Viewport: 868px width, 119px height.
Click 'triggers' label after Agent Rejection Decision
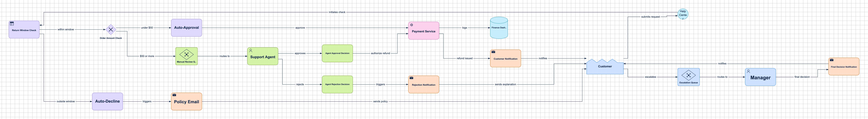click(380, 84)
